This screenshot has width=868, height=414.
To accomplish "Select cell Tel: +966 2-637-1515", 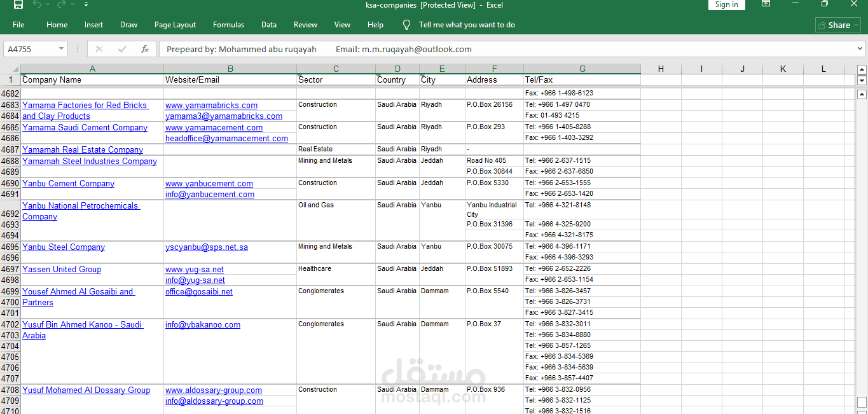I will coord(582,160).
